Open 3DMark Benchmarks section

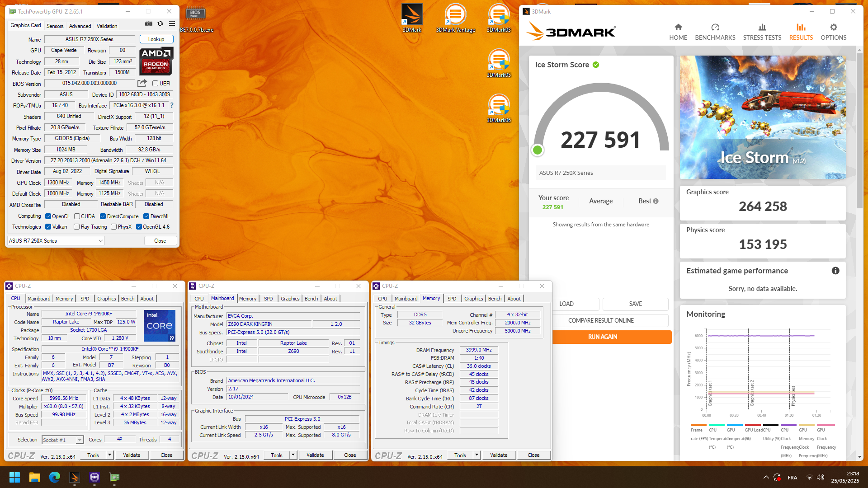pos(715,32)
